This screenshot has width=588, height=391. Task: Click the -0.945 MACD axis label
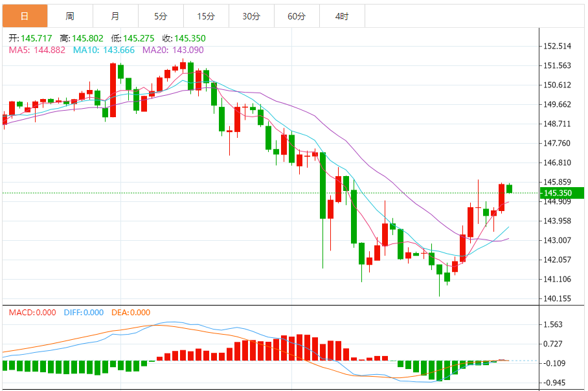pos(553,383)
